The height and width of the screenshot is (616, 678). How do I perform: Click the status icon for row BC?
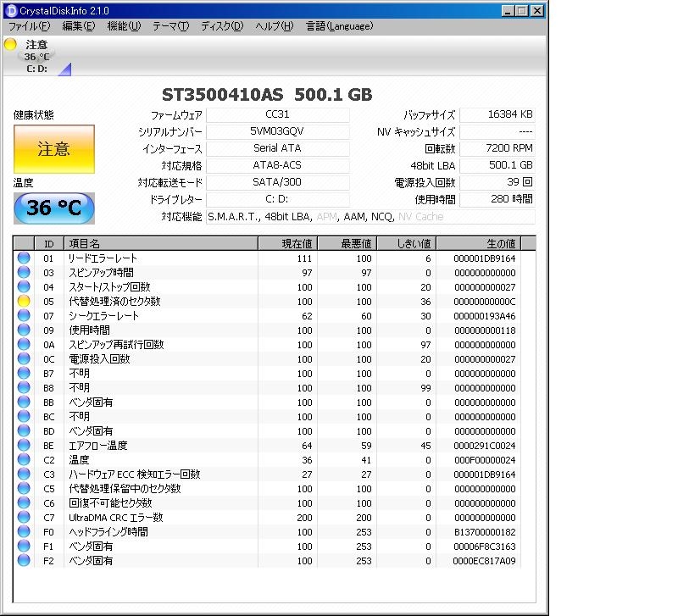click(24, 416)
